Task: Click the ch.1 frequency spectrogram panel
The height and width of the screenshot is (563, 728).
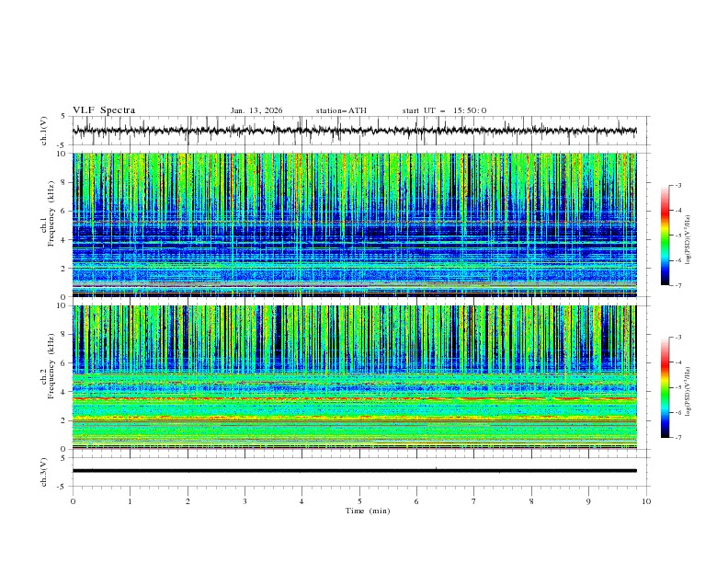Action: coord(355,224)
